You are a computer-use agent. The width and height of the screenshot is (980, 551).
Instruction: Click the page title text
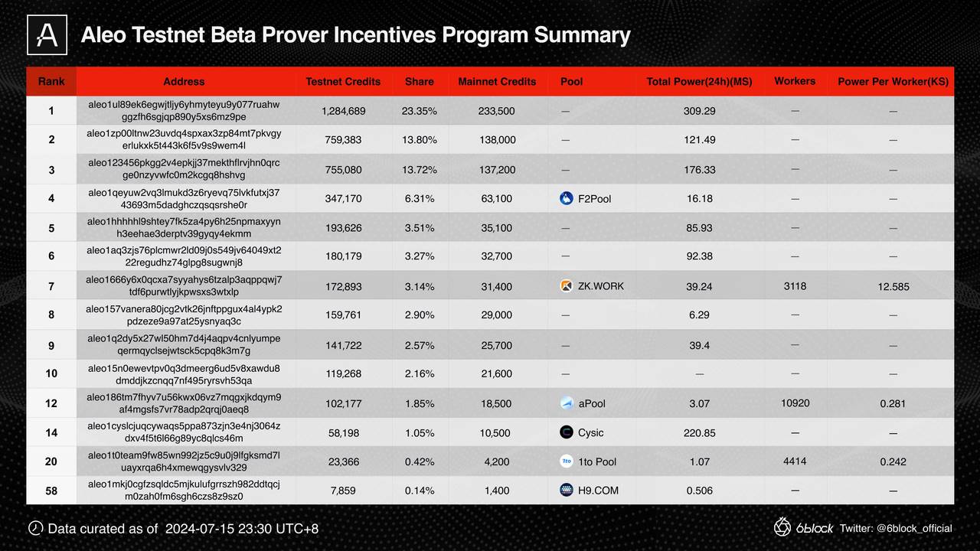[355, 35]
